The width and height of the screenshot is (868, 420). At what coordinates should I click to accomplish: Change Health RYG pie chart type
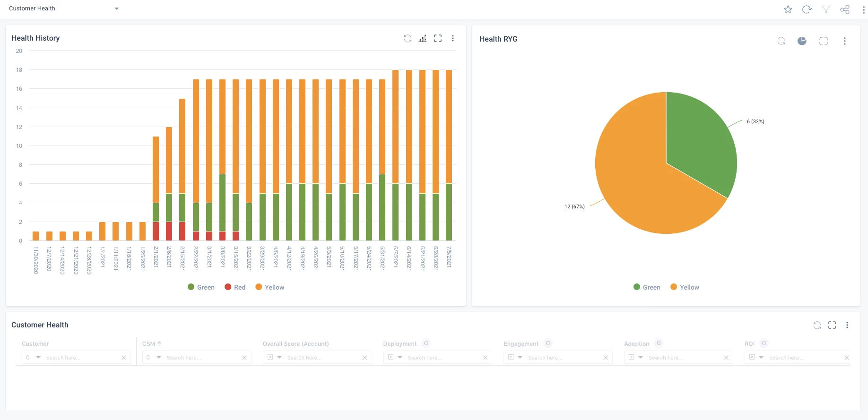click(802, 41)
